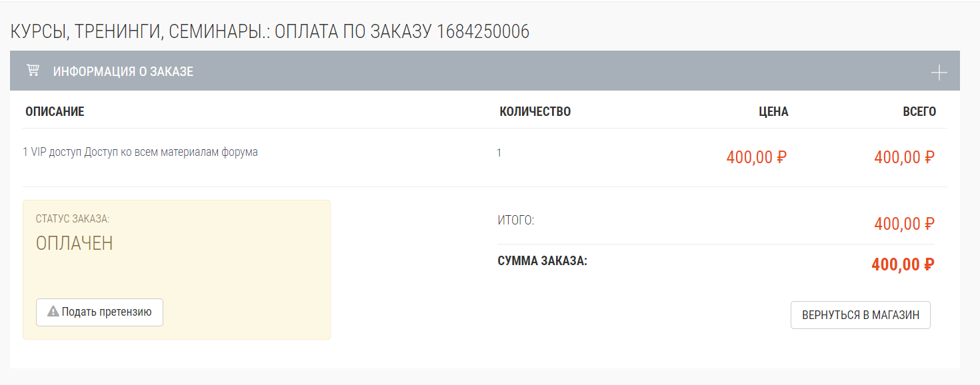Click the row total 400,00 ₽ under ВСЕГО
The width and height of the screenshot is (980, 385).
[904, 158]
